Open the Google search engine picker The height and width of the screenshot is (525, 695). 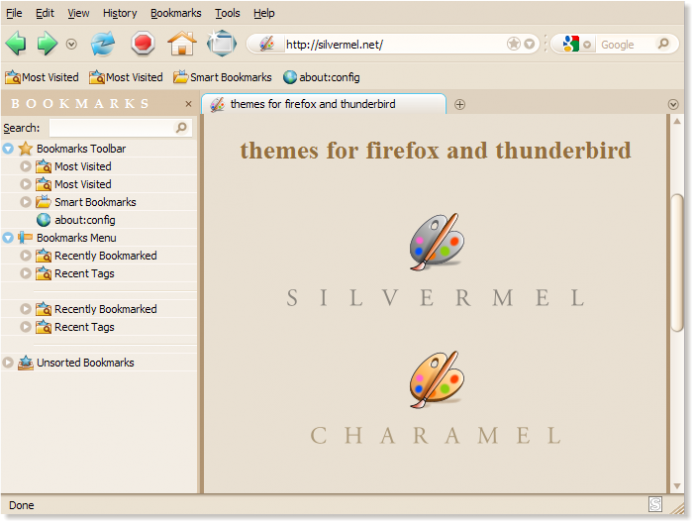coord(576,44)
